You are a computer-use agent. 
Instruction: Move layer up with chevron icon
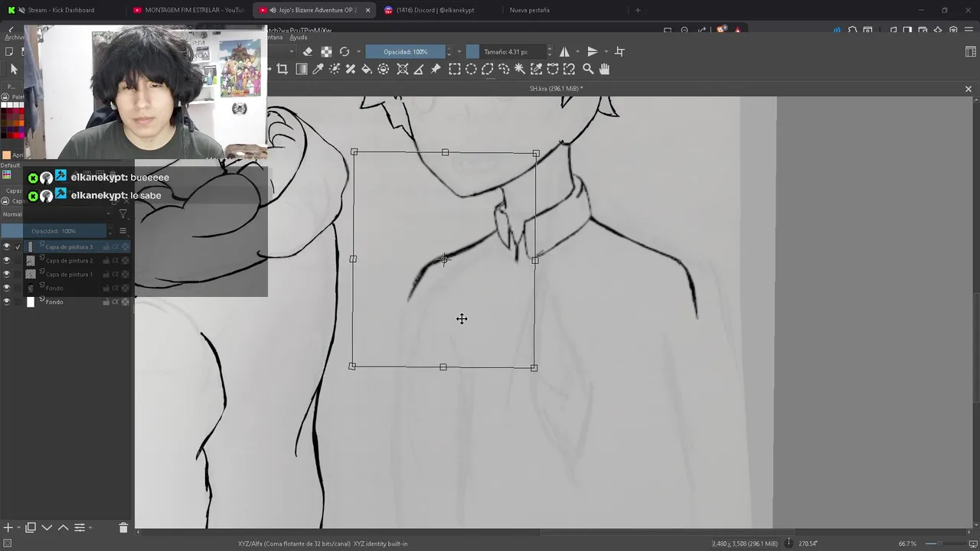(x=63, y=527)
